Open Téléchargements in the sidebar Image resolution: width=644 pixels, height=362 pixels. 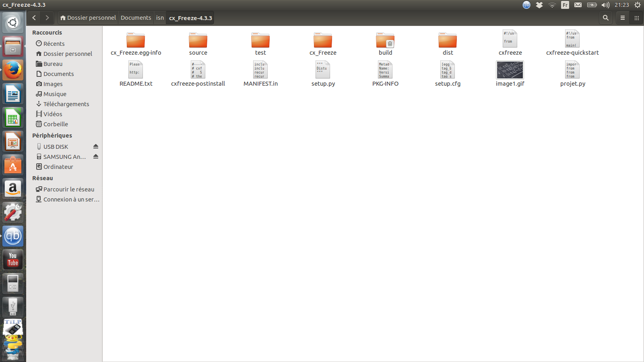66,104
